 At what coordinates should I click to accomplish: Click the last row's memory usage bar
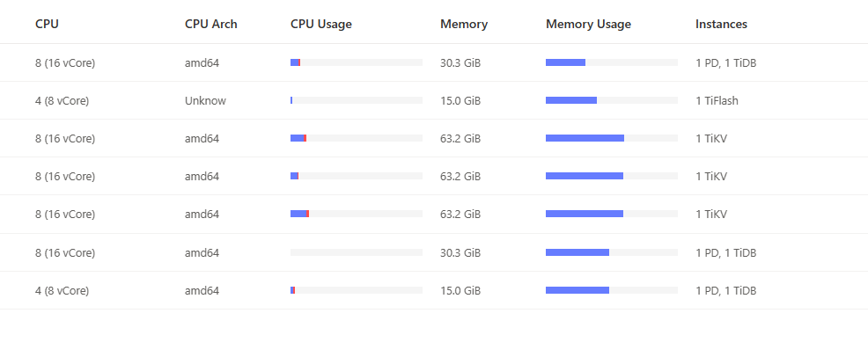(x=611, y=290)
